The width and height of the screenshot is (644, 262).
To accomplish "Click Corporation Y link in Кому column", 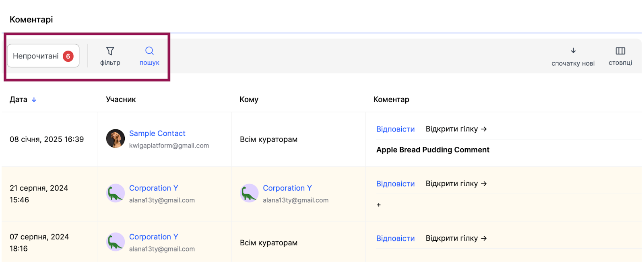I will pos(287,188).
